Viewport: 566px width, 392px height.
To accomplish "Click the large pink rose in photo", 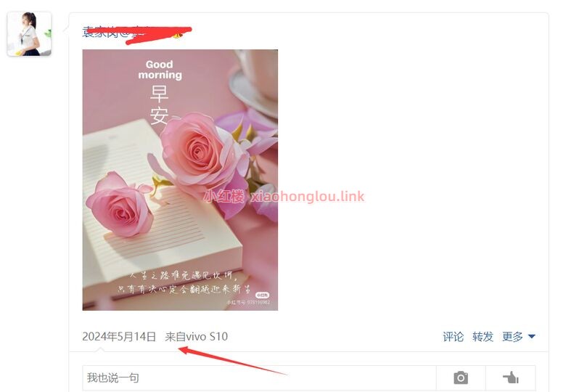I will (198, 152).
